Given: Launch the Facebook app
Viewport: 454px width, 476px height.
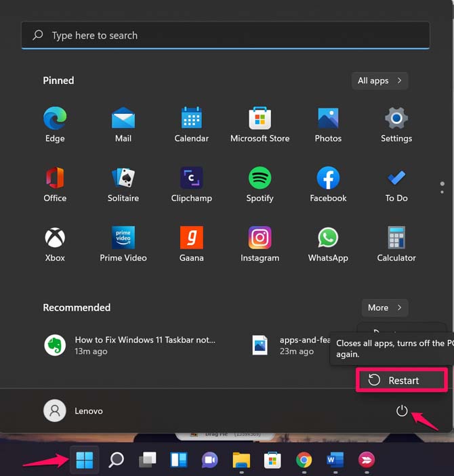Looking at the screenshot, I should point(328,184).
